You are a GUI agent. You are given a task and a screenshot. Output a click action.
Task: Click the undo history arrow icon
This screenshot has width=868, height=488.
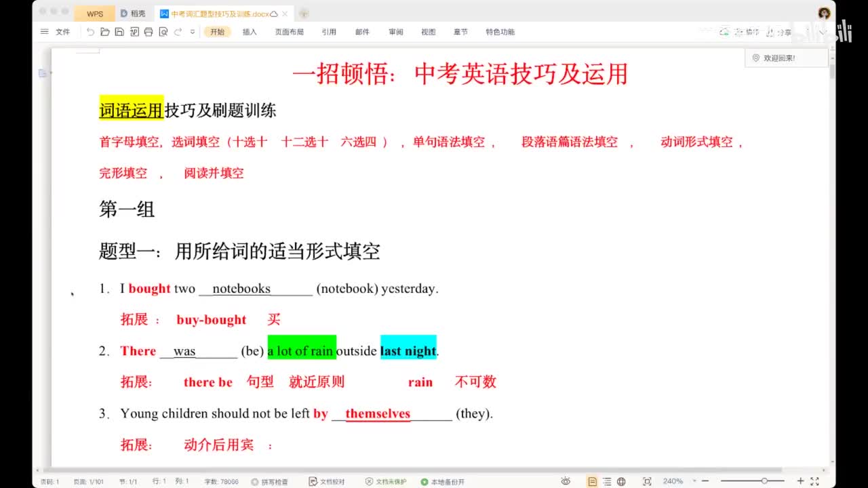90,32
